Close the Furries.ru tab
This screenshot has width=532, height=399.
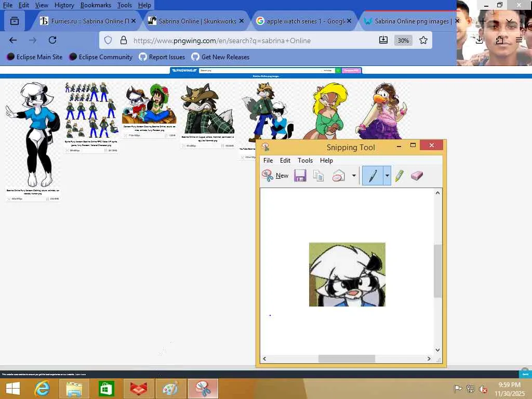point(134,21)
